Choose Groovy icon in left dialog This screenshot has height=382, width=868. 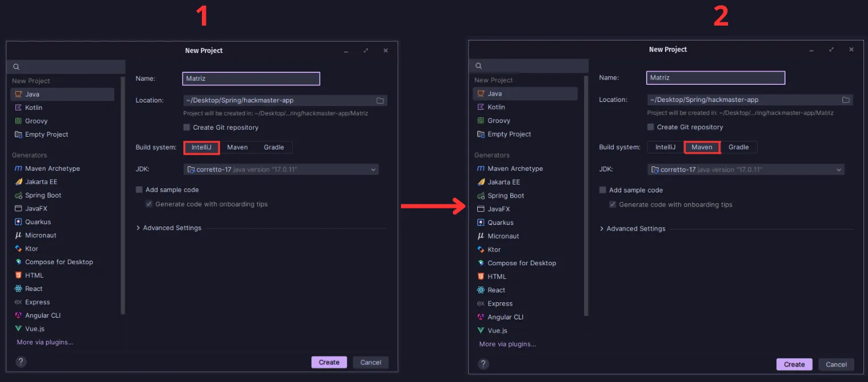pyautogui.click(x=18, y=121)
